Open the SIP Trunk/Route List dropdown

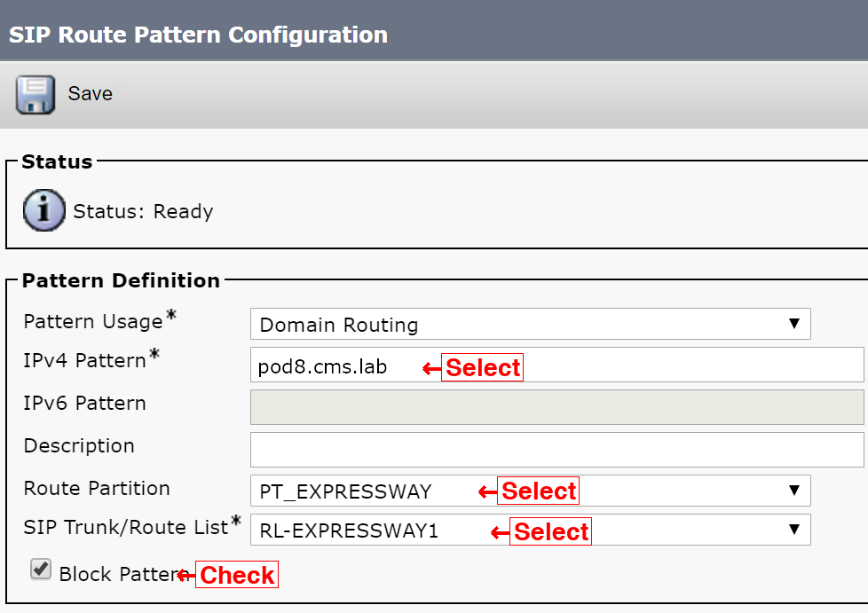point(531,530)
